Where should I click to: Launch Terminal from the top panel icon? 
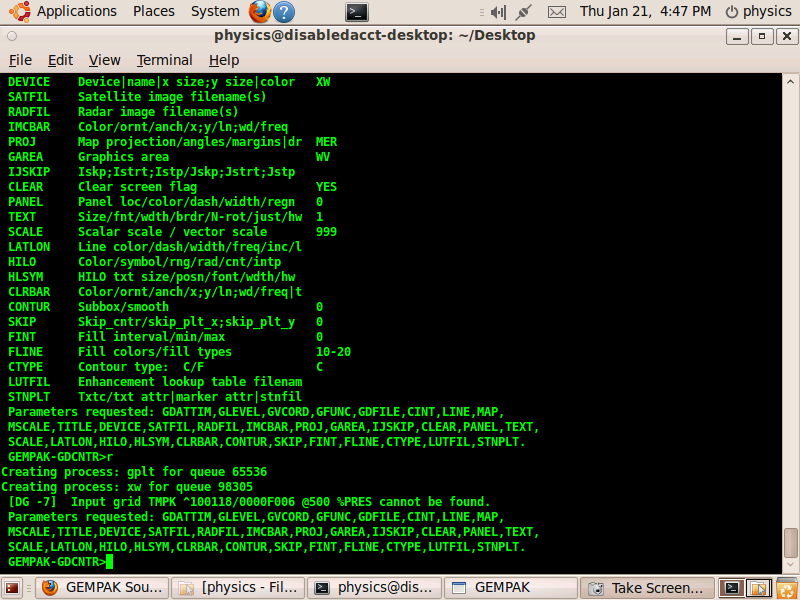357,12
